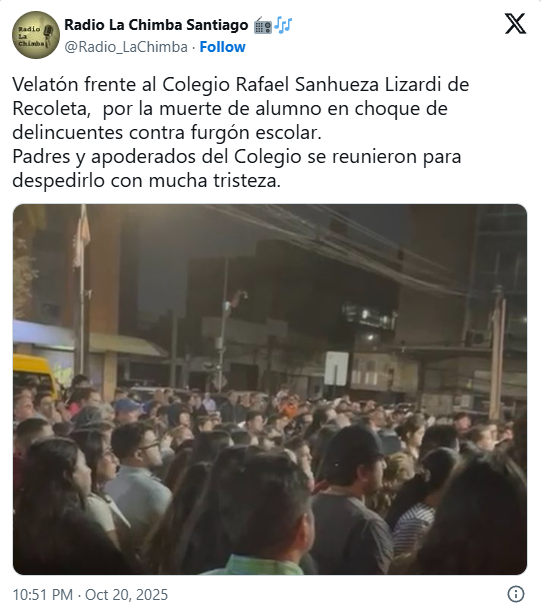Click the tweet text about Velatón

pyautogui.click(x=240, y=132)
